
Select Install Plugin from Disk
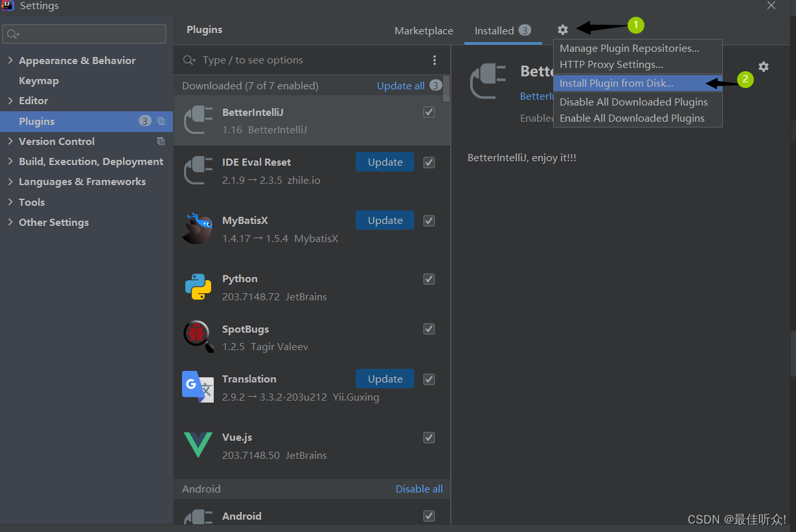pyautogui.click(x=637, y=83)
